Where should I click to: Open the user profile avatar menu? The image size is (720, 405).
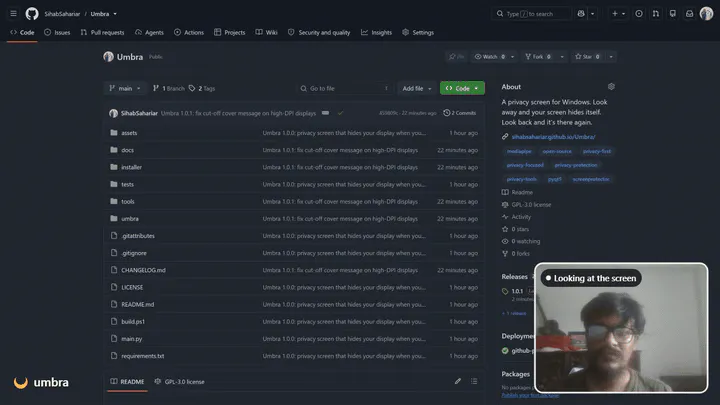point(706,14)
